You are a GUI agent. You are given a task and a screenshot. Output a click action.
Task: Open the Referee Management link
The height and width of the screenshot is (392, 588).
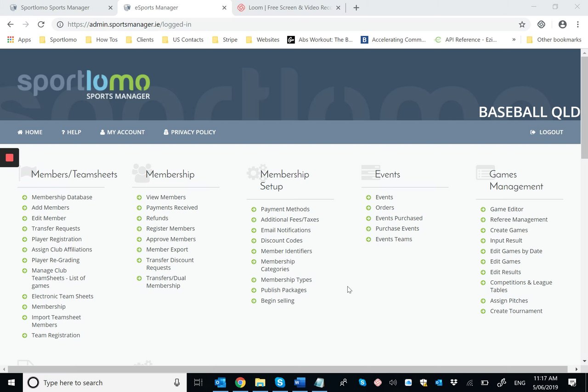[519, 220]
